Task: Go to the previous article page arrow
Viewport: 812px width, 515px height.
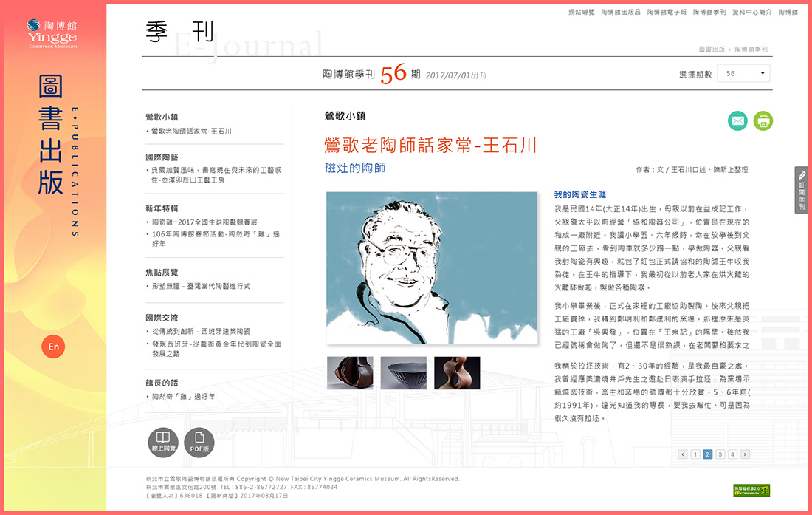Action: pyautogui.click(x=683, y=454)
